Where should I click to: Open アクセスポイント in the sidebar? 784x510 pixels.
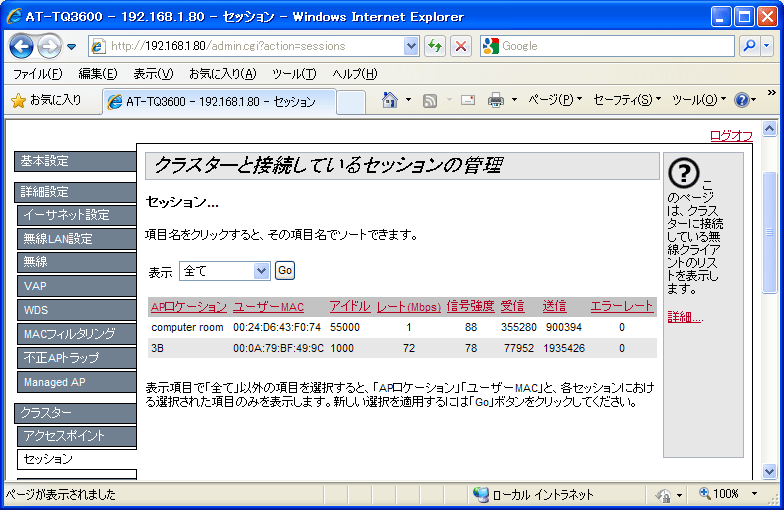click(x=76, y=436)
